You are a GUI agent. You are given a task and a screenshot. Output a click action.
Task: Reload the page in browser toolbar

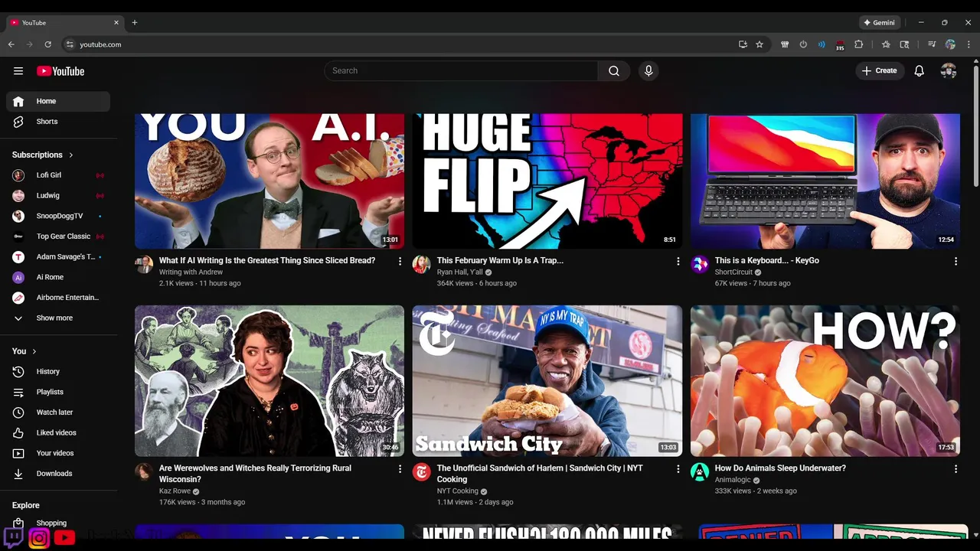pyautogui.click(x=48, y=44)
